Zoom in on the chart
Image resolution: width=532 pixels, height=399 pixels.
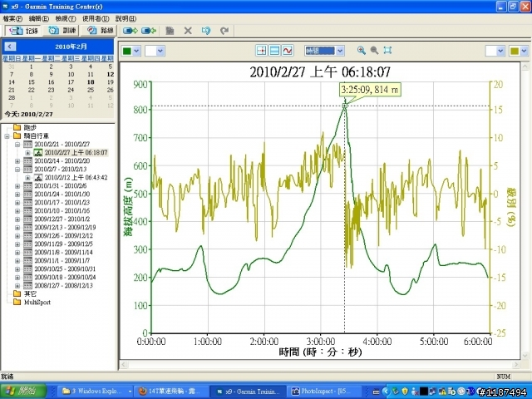(362, 51)
